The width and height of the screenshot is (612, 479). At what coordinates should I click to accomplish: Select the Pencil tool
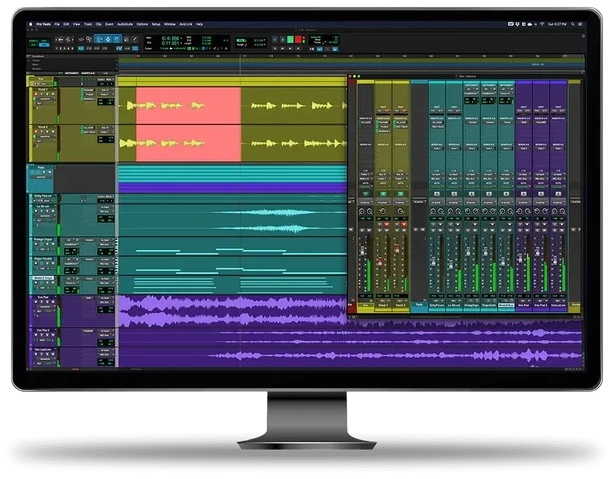[135, 39]
